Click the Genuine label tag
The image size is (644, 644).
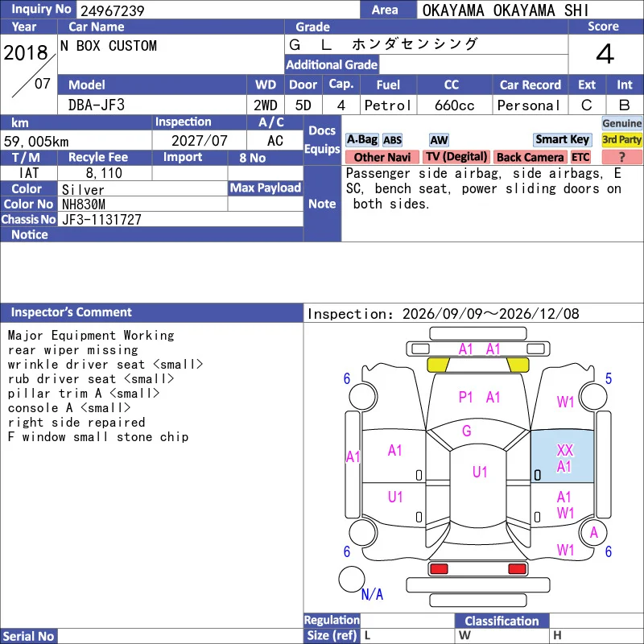click(621, 123)
